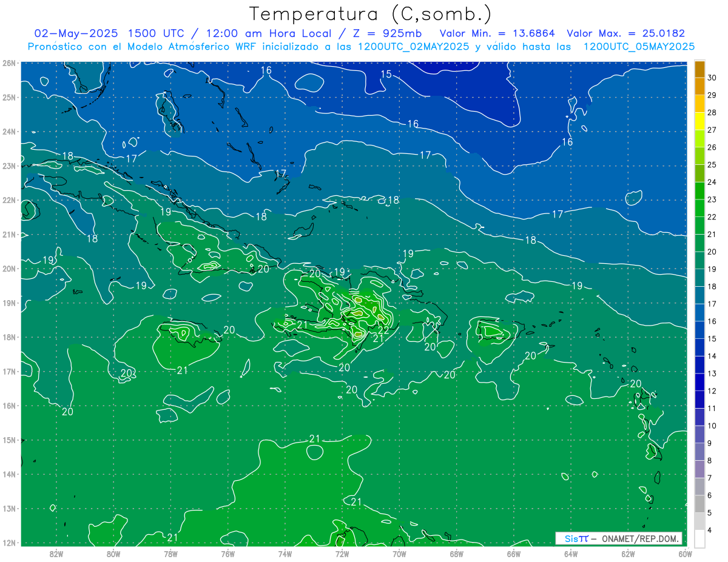
Task: Click the '64W' longitude axis label
Action: click(571, 554)
